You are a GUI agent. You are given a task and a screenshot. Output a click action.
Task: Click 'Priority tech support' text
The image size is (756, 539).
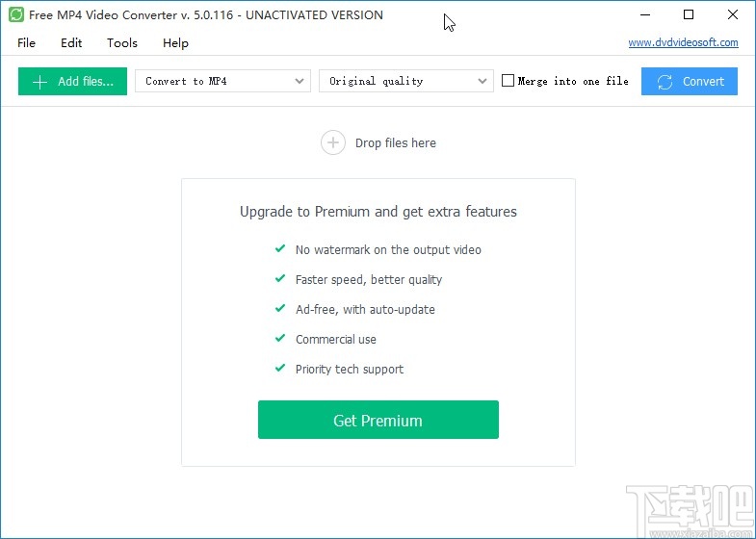[350, 369]
